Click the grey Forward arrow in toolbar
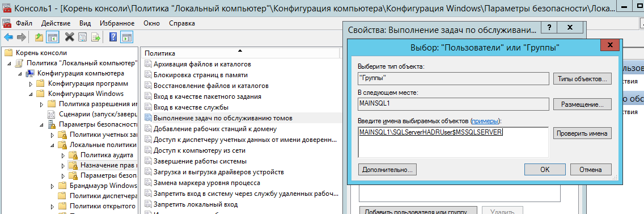The width and height of the screenshot is (644, 214). [x=22, y=37]
